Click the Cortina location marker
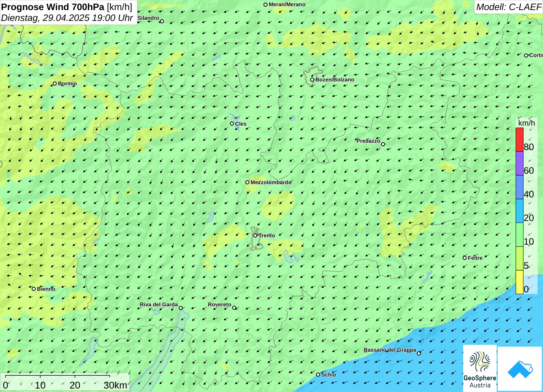Image resolution: width=543 pixels, height=392 pixels. [526, 55]
